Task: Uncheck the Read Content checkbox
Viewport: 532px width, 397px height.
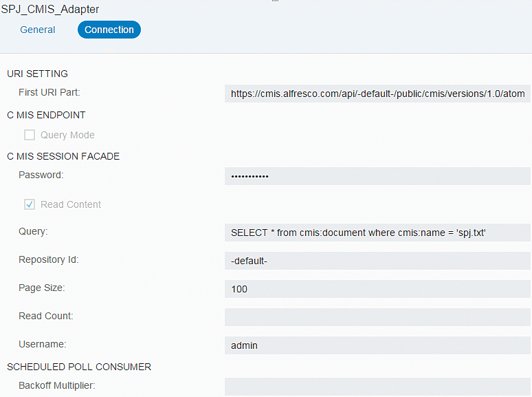Action: click(30, 204)
